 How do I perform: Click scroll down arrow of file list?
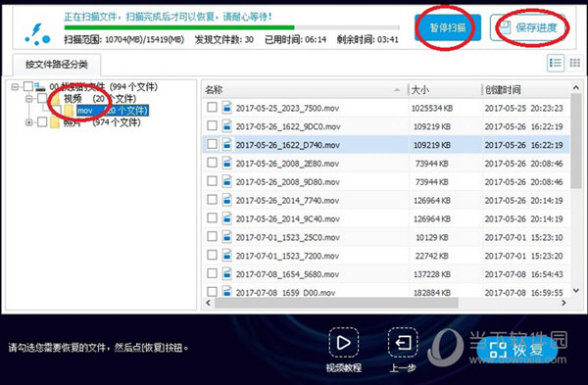(x=576, y=291)
